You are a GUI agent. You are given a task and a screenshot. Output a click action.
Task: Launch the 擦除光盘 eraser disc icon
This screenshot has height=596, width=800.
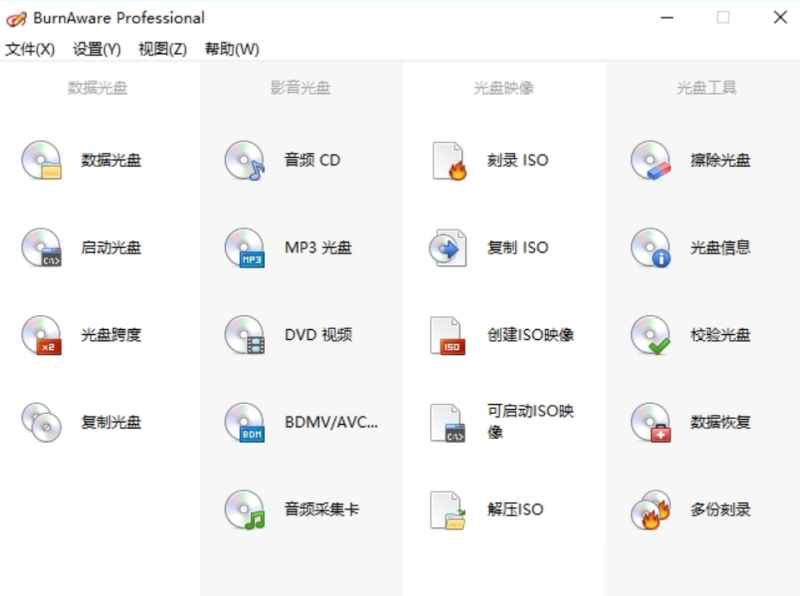[651, 160]
